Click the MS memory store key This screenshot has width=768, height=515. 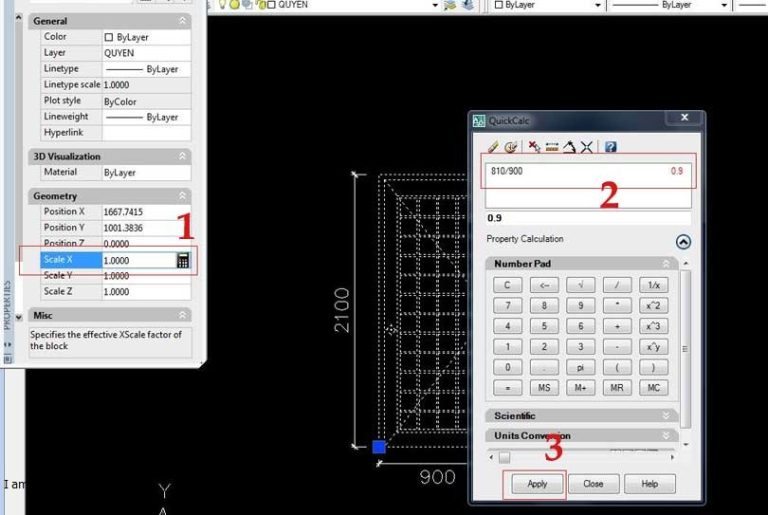(x=544, y=388)
